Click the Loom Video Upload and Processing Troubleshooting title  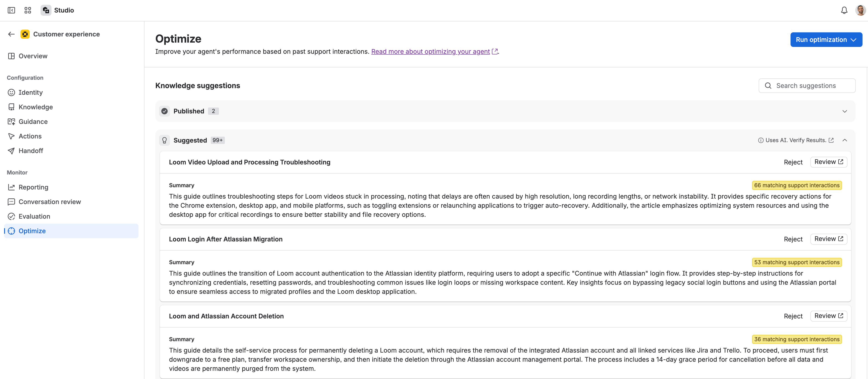coord(249,162)
